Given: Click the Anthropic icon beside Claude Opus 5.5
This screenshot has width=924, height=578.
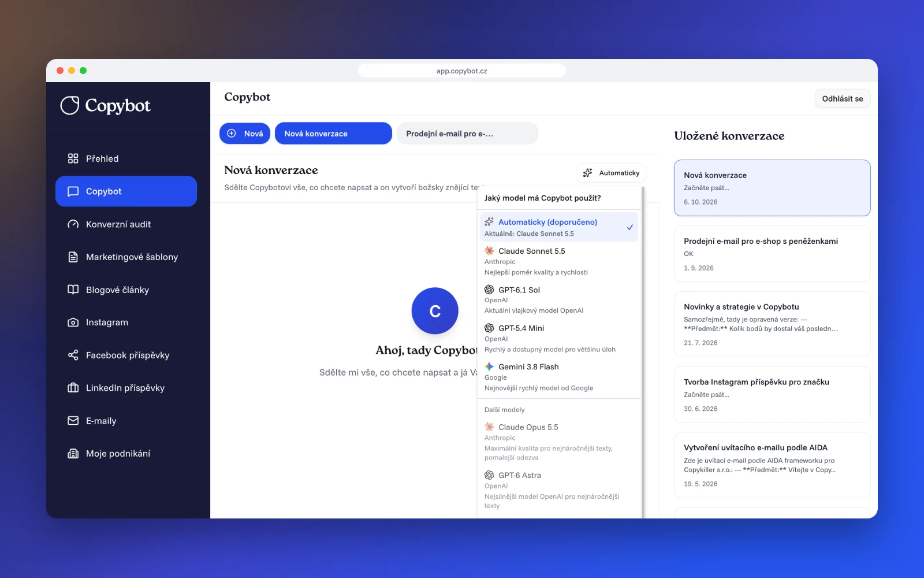Looking at the screenshot, I should (489, 427).
